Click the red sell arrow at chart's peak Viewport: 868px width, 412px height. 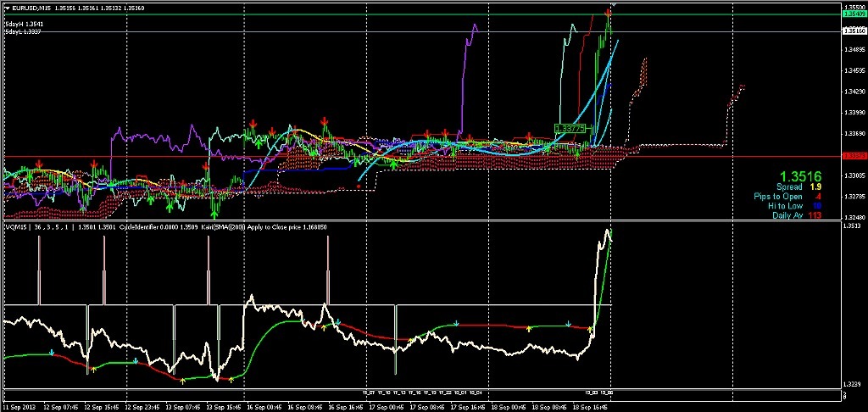pos(608,12)
